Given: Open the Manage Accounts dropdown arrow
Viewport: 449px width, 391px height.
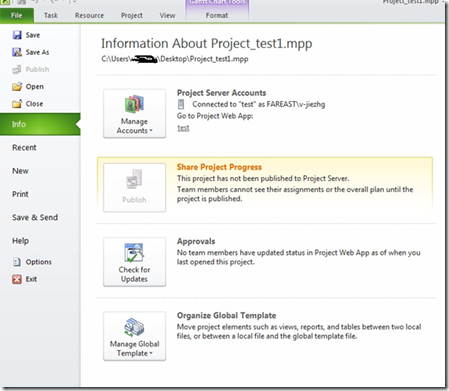Looking at the screenshot, I should point(151,131).
